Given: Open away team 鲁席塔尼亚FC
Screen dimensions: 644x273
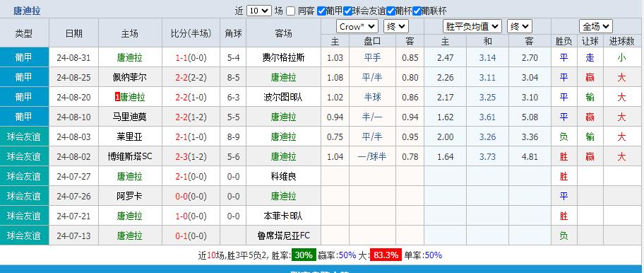Looking at the screenshot, I should 283,236.
